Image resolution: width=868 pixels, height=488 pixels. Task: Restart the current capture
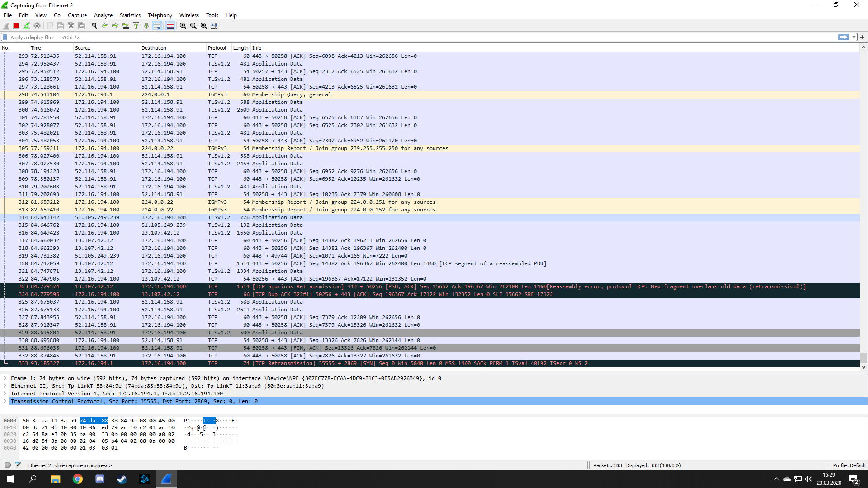27,26
